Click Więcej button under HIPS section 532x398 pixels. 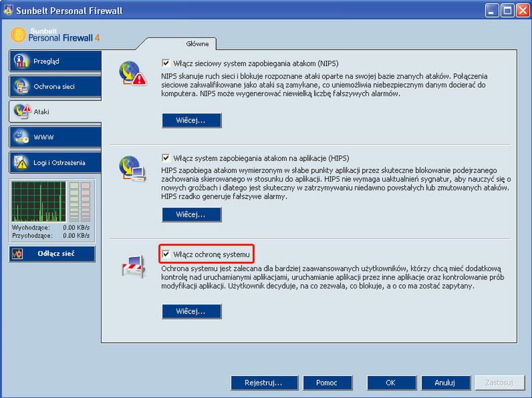pos(192,214)
